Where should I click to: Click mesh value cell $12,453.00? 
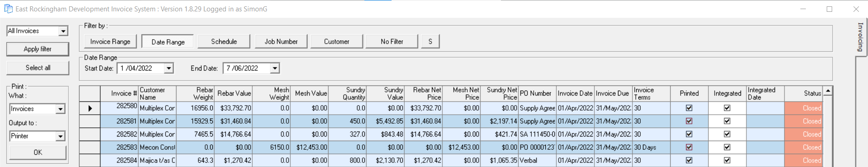[x=309, y=147]
